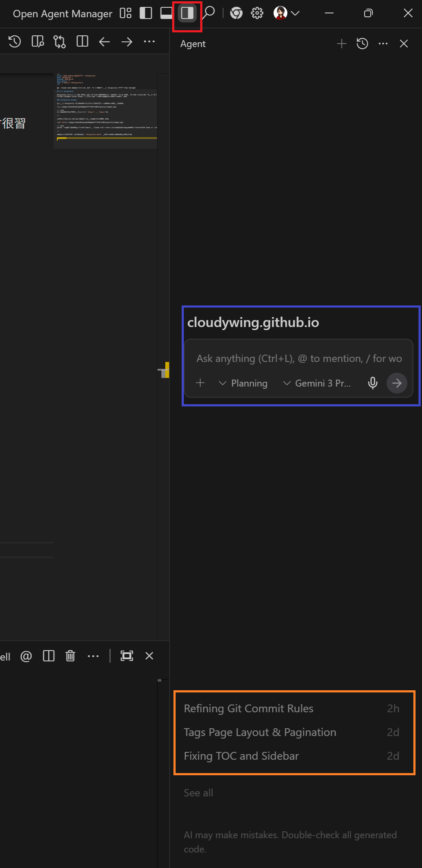Viewport: 422px width, 868px height.
Task: Open the compare changes icon
Action: (x=60, y=42)
